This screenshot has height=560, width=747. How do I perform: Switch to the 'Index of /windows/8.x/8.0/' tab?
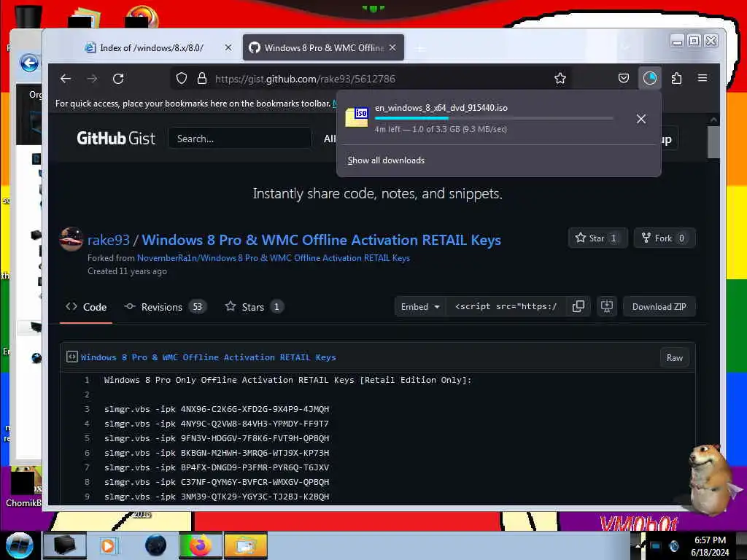[x=152, y=47]
